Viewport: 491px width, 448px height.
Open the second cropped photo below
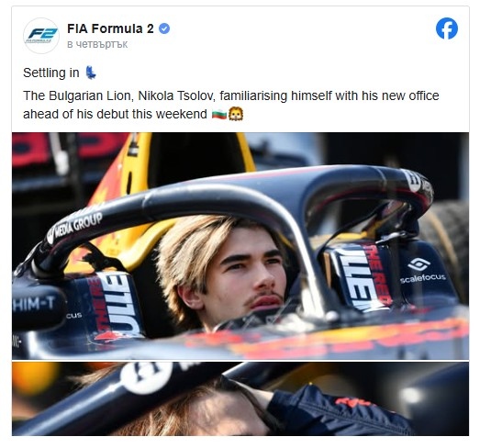click(x=240, y=398)
